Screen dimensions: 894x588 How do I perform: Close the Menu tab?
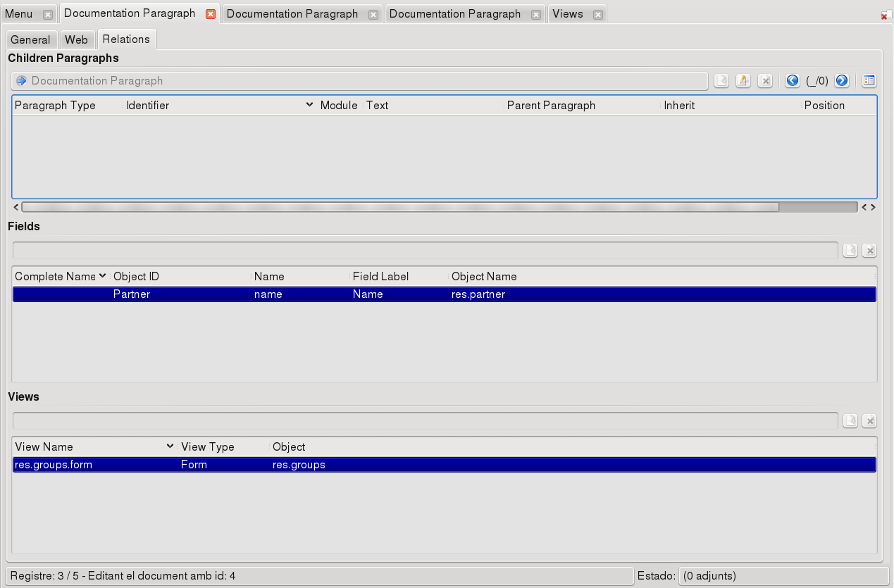point(47,15)
